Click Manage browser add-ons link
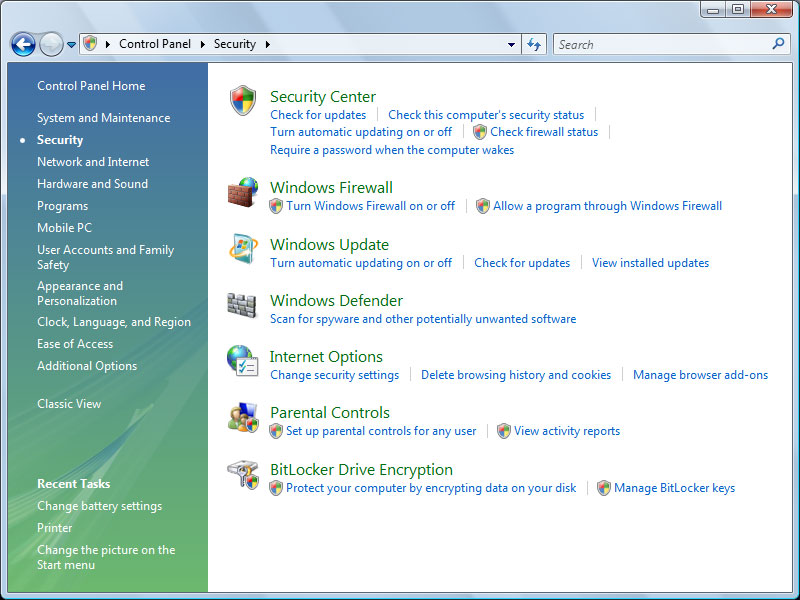Screen dimensions: 800x600 tap(700, 376)
